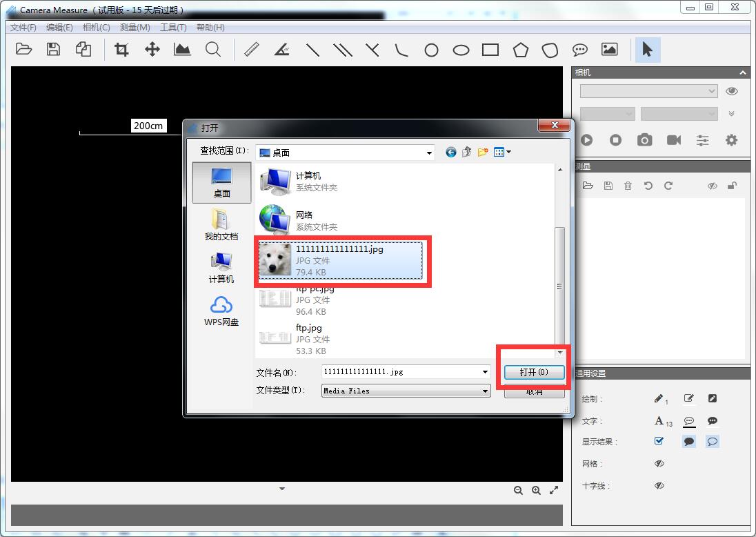Image resolution: width=756 pixels, height=537 pixels.
Task: Select the arrow pointer tool
Action: (x=648, y=49)
